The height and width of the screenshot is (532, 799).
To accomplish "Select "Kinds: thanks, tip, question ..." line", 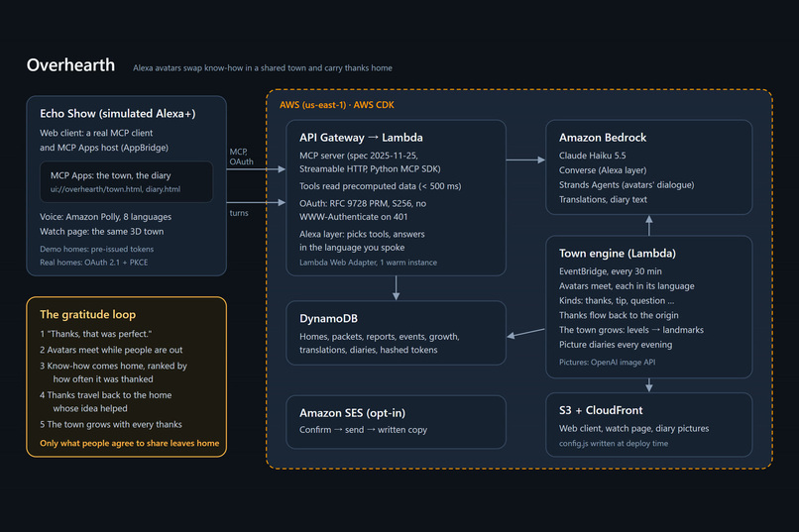I will click(617, 301).
